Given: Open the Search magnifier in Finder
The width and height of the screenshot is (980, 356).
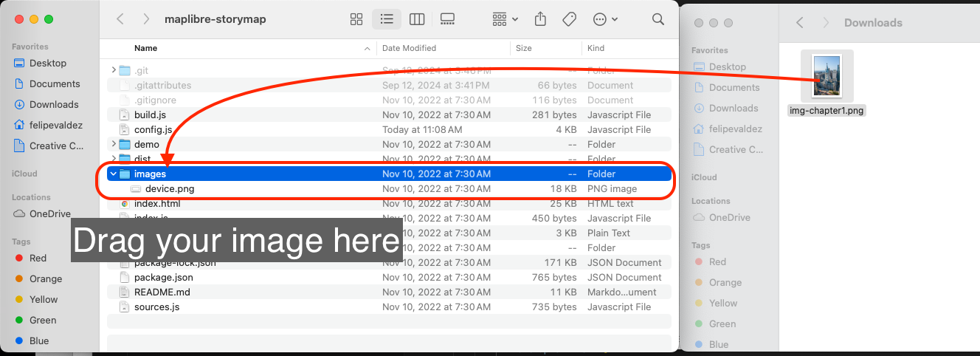Looking at the screenshot, I should pyautogui.click(x=658, y=19).
